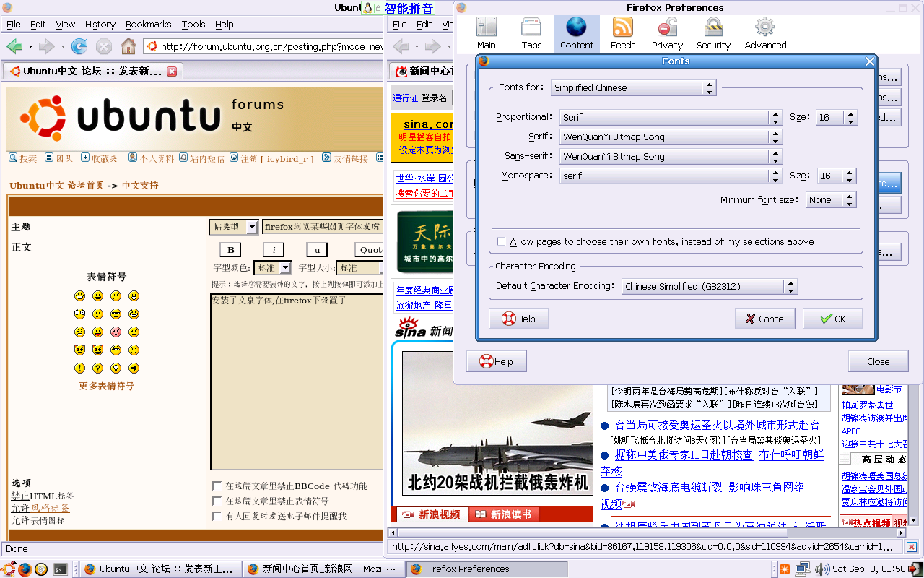Open the Monospace font Size dropdown

pos(836,176)
